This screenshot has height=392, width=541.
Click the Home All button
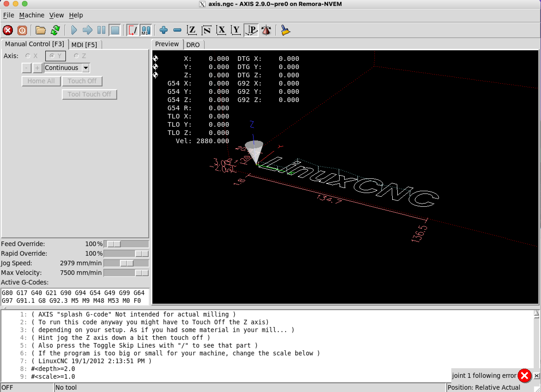coord(41,81)
